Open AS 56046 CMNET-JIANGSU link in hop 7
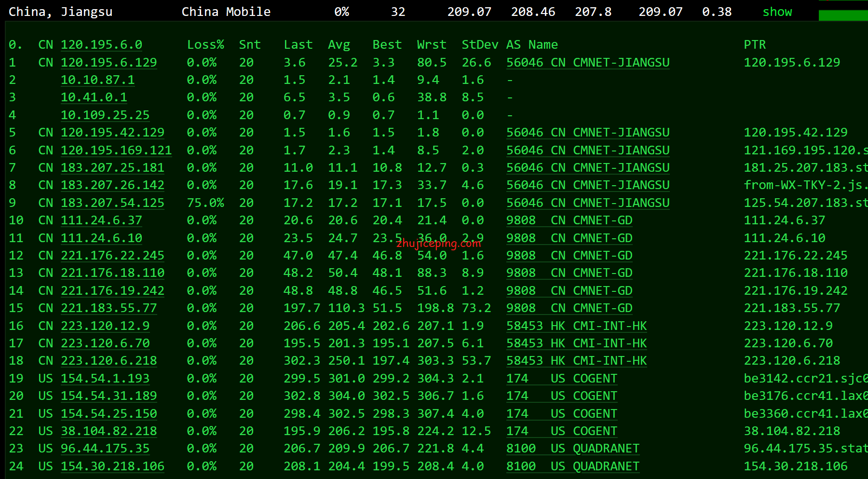This screenshot has width=868, height=479. [588, 167]
